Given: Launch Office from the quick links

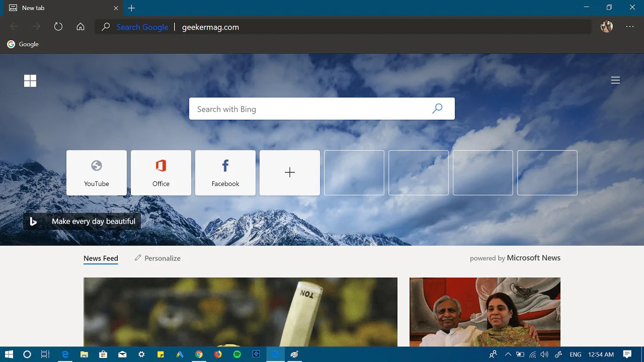Looking at the screenshot, I should (160, 172).
